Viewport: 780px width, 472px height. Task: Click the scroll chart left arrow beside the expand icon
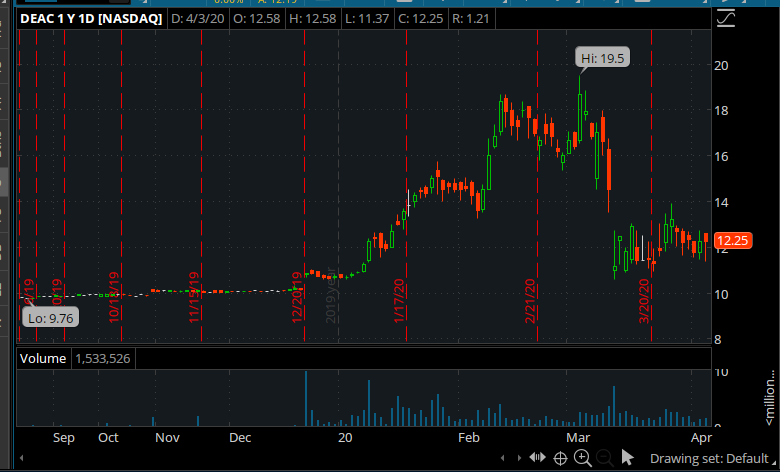tap(502, 458)
